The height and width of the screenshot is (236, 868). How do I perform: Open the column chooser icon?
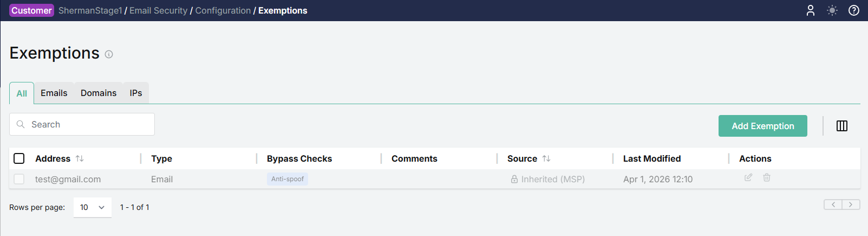842,126
